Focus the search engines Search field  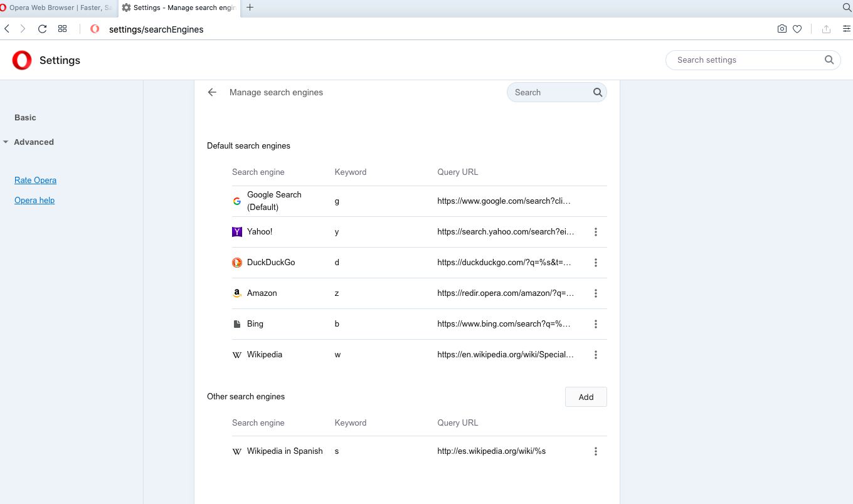556,92
